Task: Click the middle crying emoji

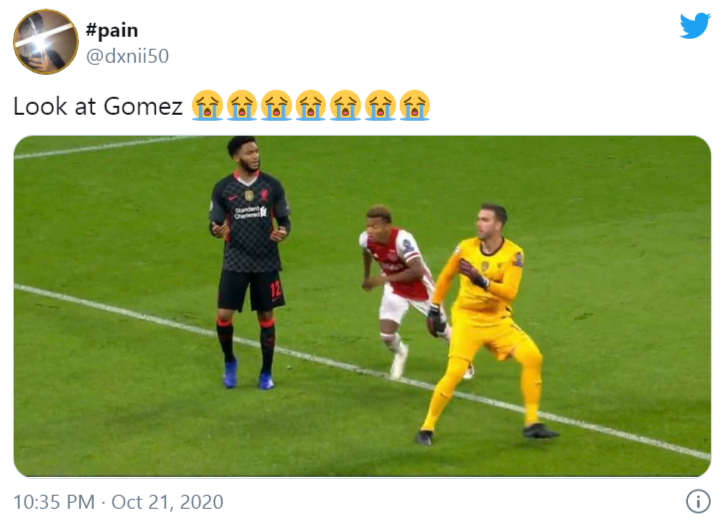Action: [x=311, y=105]
